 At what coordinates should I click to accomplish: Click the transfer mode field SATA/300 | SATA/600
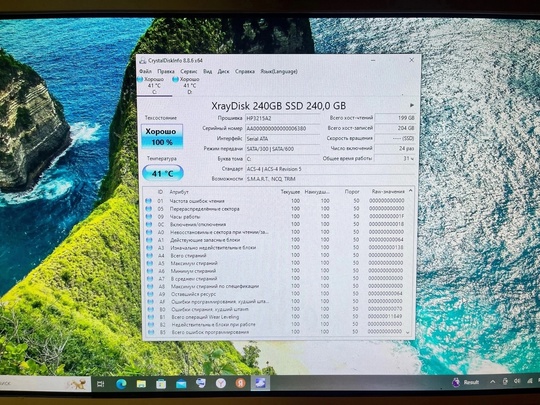click(x=282, y=149)
